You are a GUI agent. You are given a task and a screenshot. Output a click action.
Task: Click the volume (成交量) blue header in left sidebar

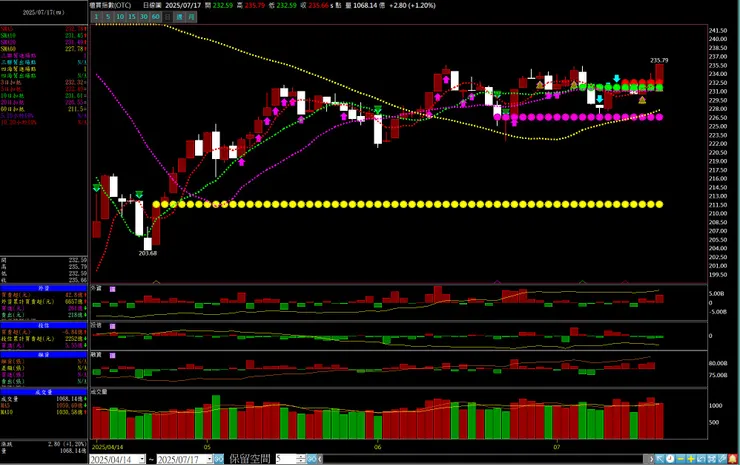coord(43,392)
